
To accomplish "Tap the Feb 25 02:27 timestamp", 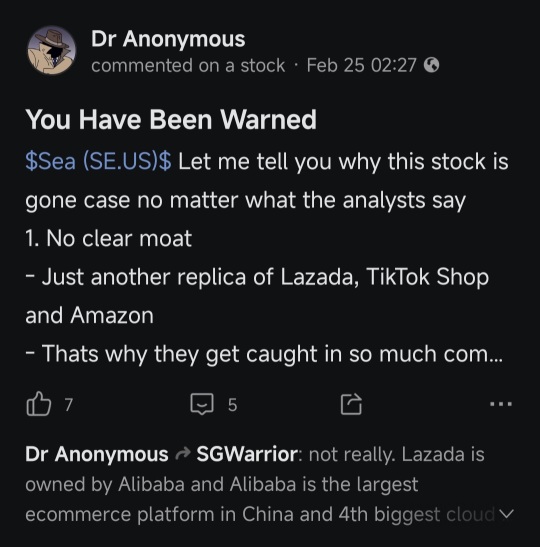I will pyautogui.click(x=361, y=65).
